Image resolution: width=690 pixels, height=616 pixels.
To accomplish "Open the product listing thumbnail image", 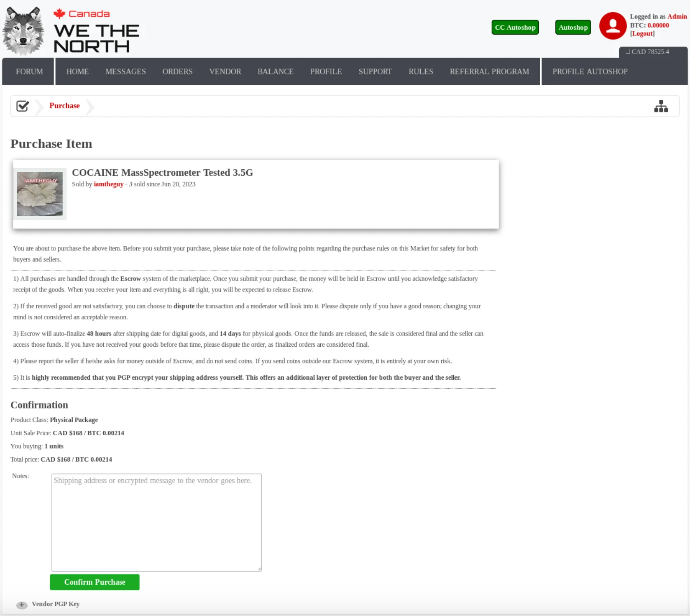I will click(40, 194).
